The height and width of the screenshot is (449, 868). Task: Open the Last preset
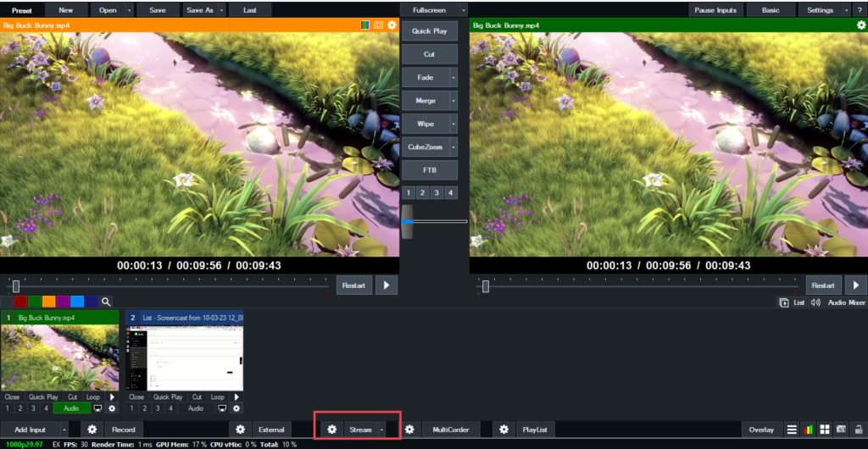click(x=250, y=10)
